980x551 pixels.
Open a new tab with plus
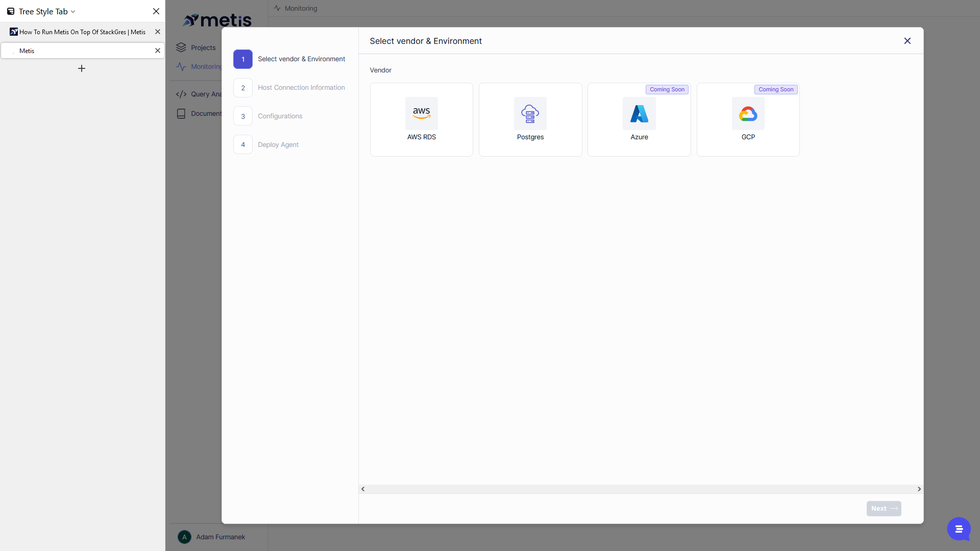click(82, 68)
